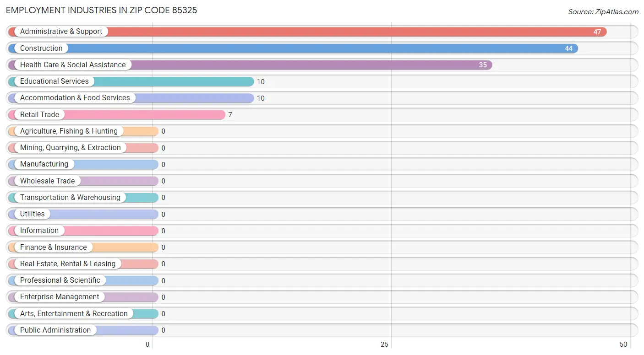Open the Source: ZipAtlas.com attribution
Viewport: 644px width, 355px height.
pyautogui.click(x=603, y=12)
